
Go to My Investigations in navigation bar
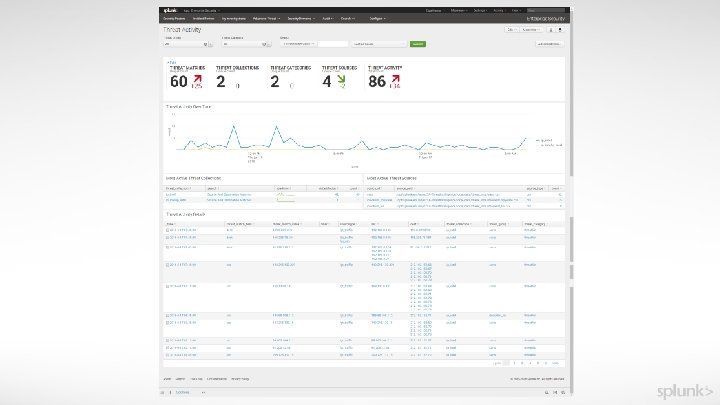click(234, 19)
